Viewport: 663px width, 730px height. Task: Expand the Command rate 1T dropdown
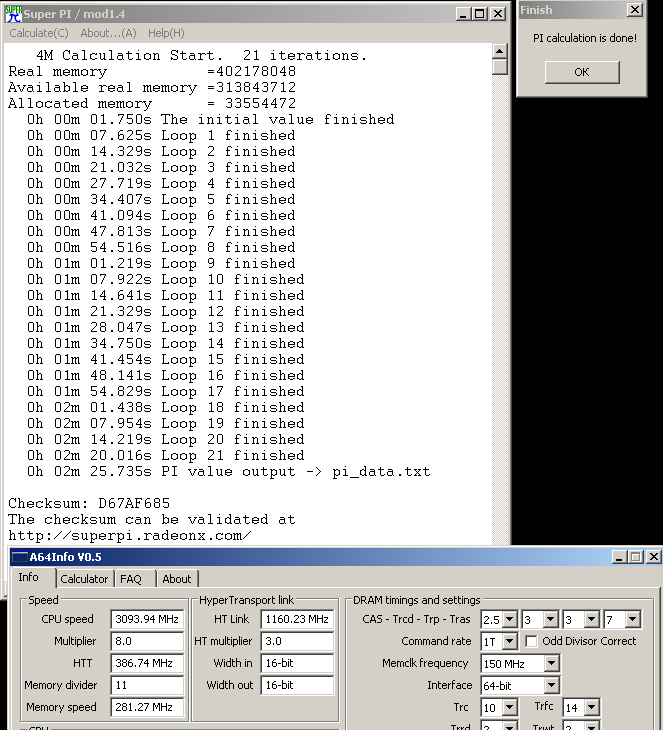510,641
